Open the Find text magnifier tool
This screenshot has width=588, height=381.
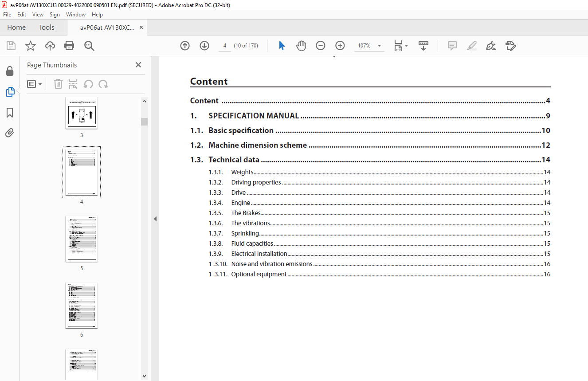tap(89, 46)
